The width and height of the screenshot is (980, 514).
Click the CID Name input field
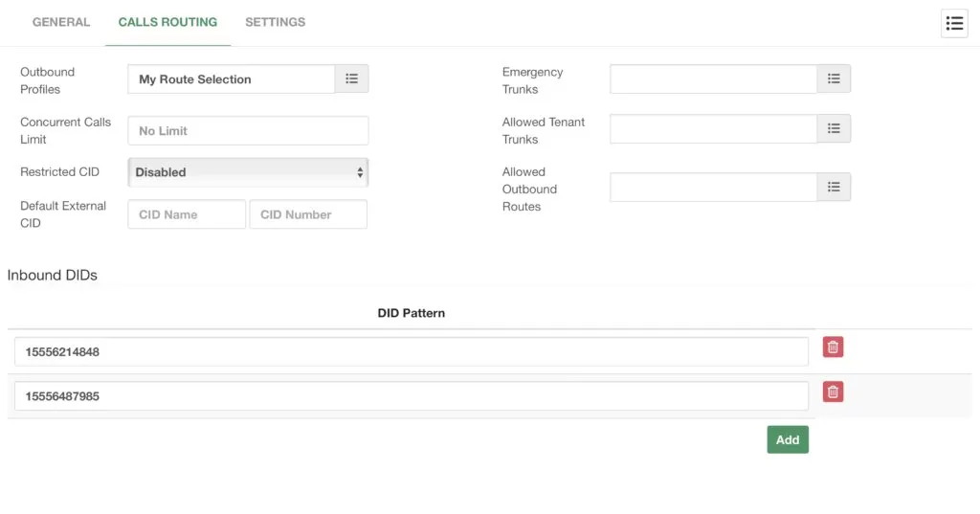[x=187, y=214]
